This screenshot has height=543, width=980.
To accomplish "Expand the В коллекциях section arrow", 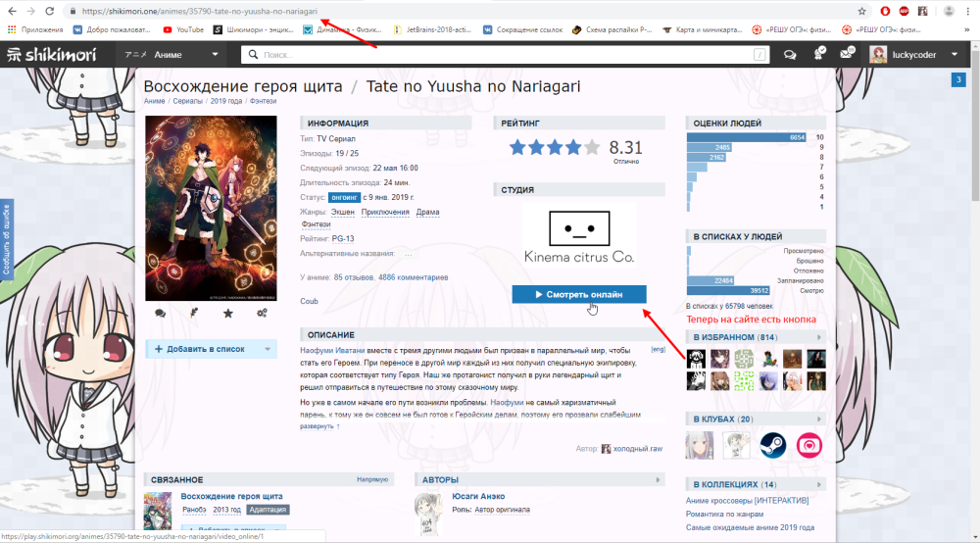I will click(x=818, y=485).
